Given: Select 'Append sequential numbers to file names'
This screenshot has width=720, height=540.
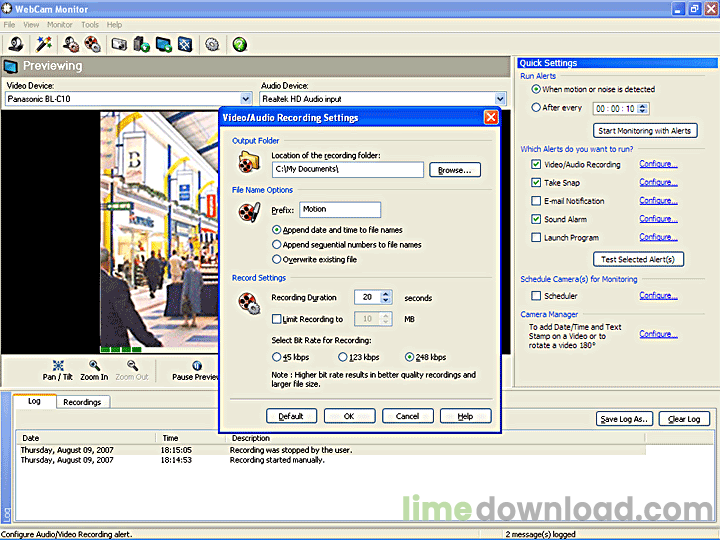Looking at the screenshot, I should pos(276,244).
